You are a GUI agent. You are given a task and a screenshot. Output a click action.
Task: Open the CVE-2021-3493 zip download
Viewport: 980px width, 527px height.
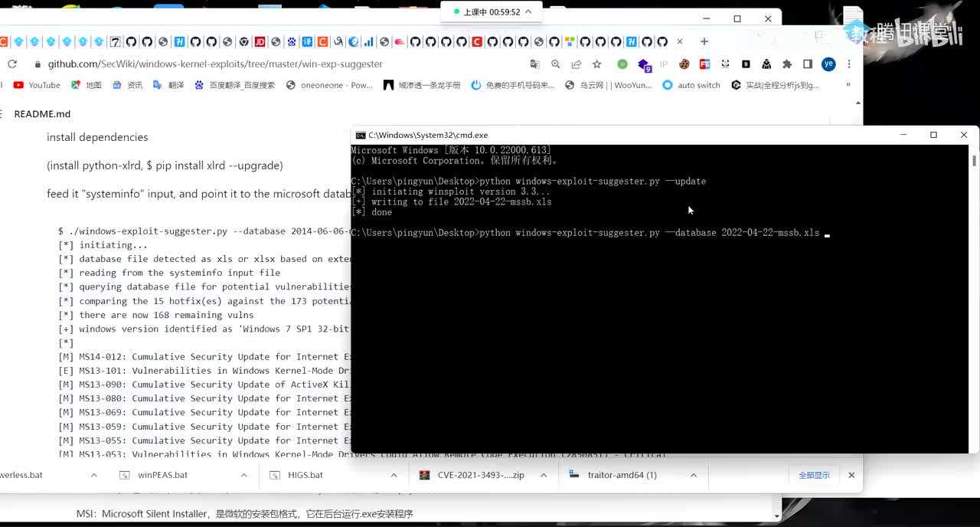point(481,475)
